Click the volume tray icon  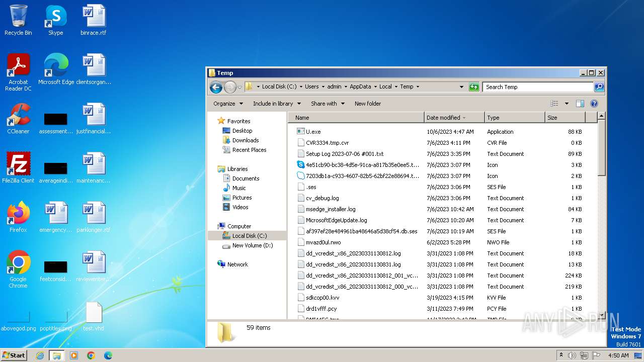572,355
